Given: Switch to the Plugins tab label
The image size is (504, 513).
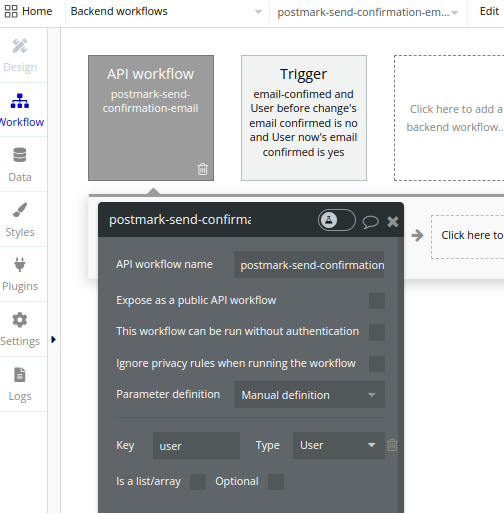Looking at the screenshot, I should coord(20,286).
